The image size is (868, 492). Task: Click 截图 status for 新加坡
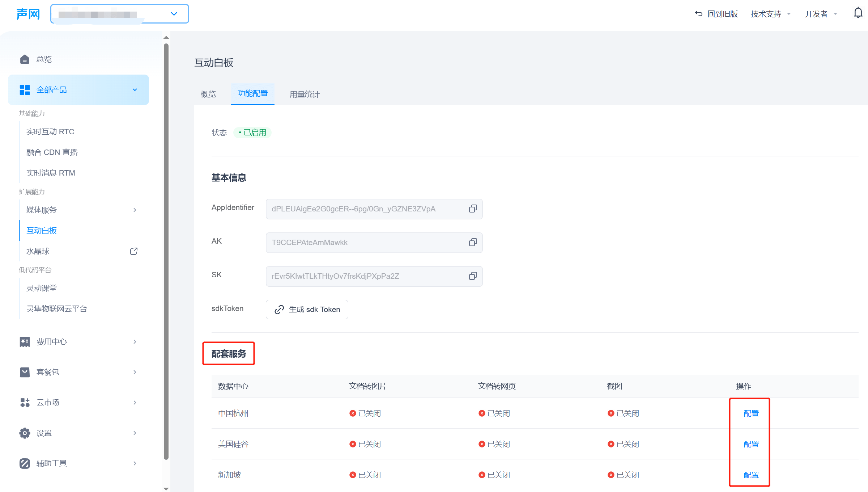[623, 475]
